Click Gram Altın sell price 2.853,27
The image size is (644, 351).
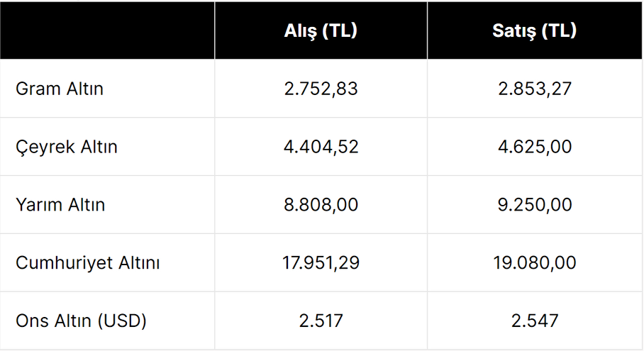point(535,89)
